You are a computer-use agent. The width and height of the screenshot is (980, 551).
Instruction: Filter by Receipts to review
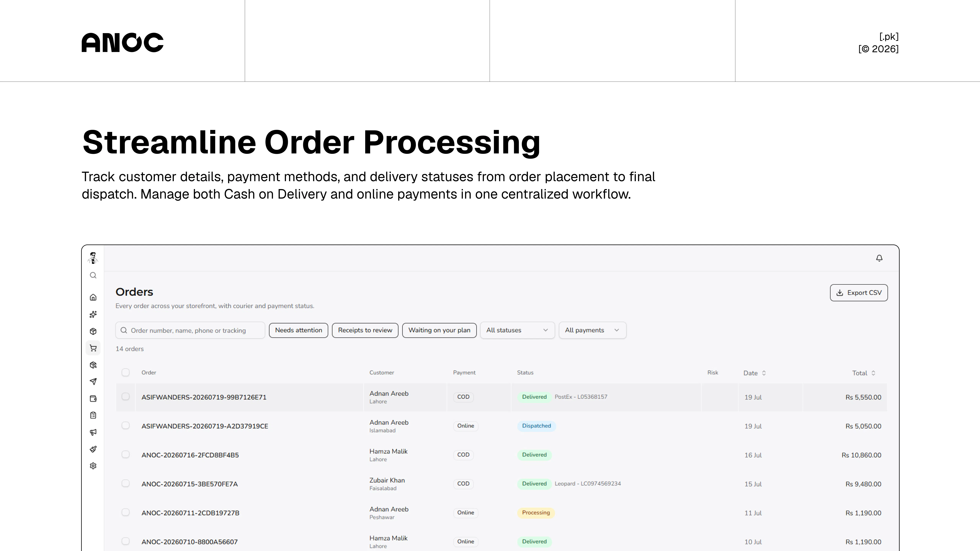click(x=365, y=330)
